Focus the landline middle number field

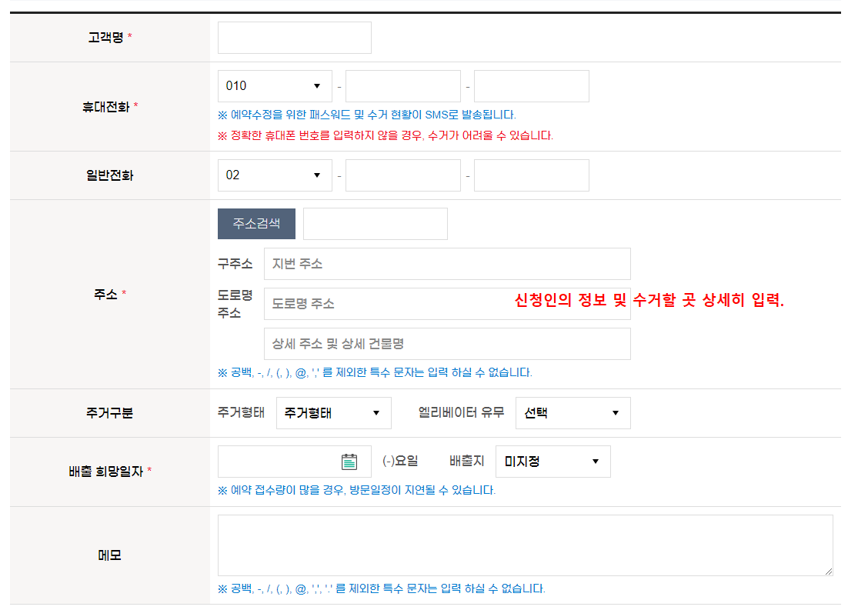[403, 175]
